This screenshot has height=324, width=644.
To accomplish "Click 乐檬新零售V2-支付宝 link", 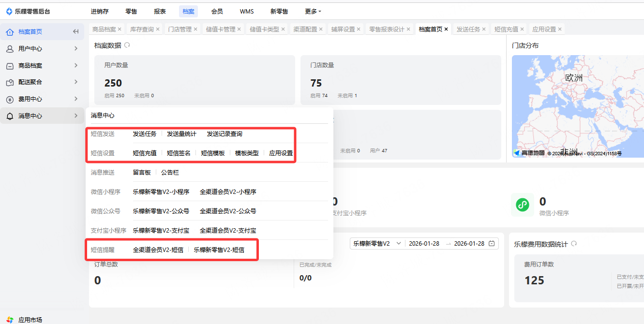I will 161,231.
